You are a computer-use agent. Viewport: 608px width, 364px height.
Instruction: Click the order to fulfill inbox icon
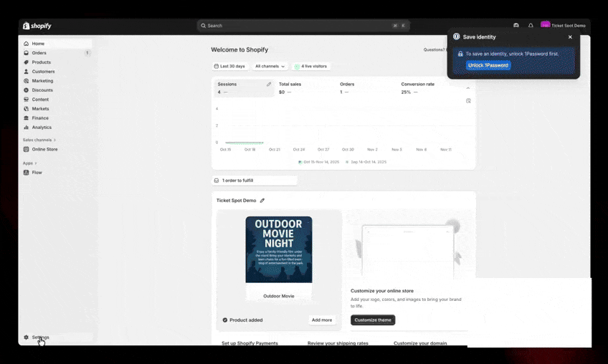[x=217, y=181]
